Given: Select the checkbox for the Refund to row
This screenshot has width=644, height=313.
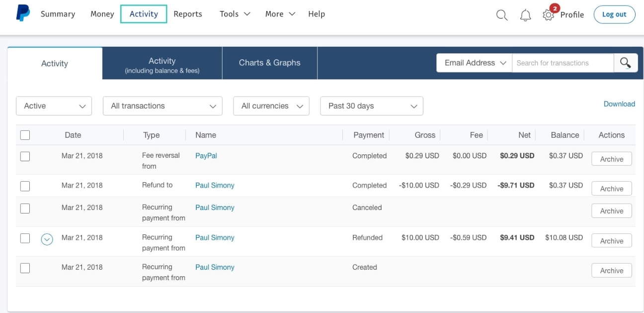Looking at the screenshot, I should point(25,186).
